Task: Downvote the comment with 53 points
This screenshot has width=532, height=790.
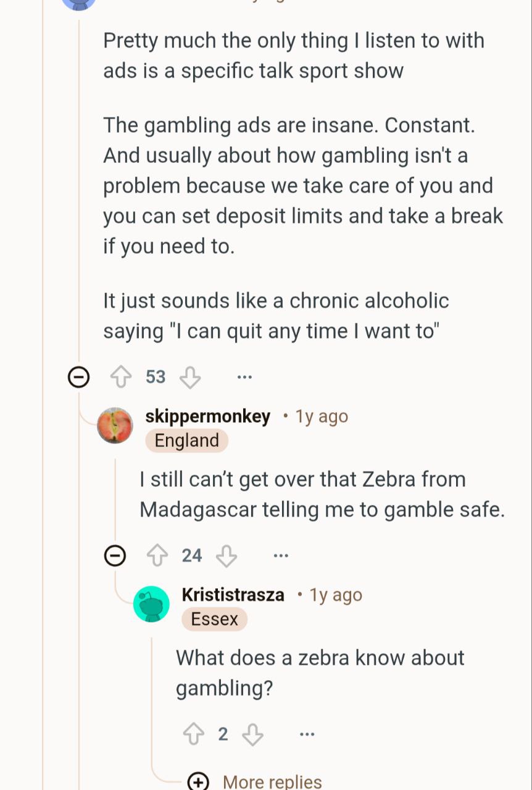Action: point(190,376)
